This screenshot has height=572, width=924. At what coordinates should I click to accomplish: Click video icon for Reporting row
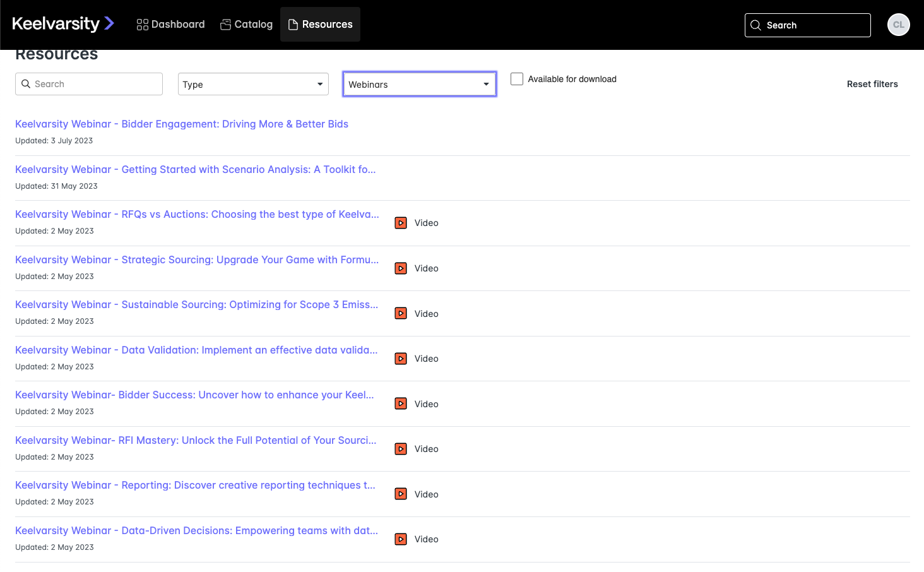[x=401, y=494]
